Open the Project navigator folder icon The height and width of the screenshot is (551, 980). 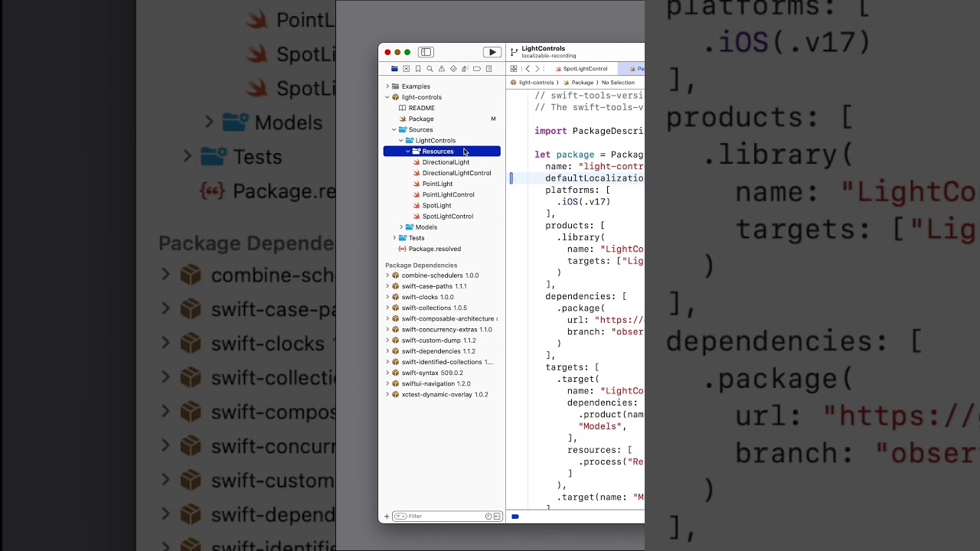(x=394, y=69)
